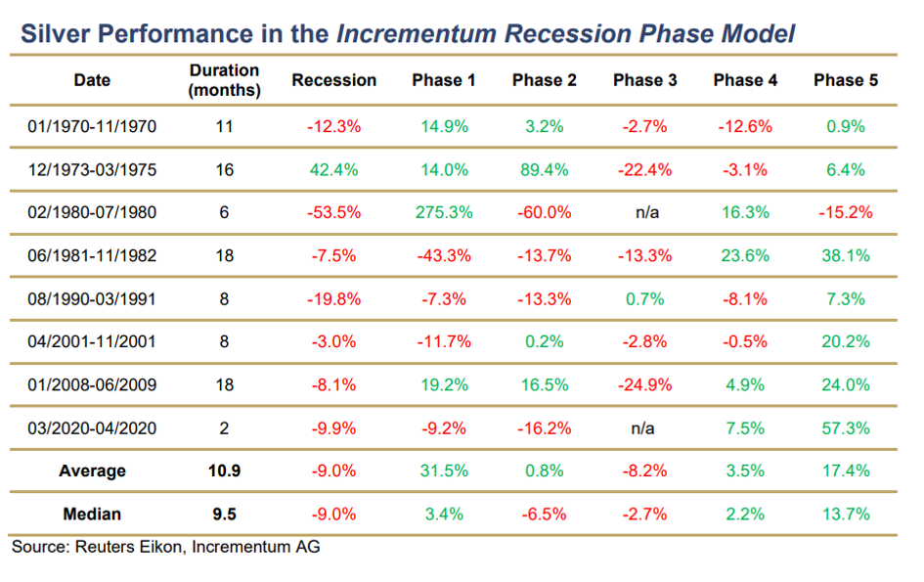Click the Duration (months) column header
This screenshot has height=582, width=924.
224,80
